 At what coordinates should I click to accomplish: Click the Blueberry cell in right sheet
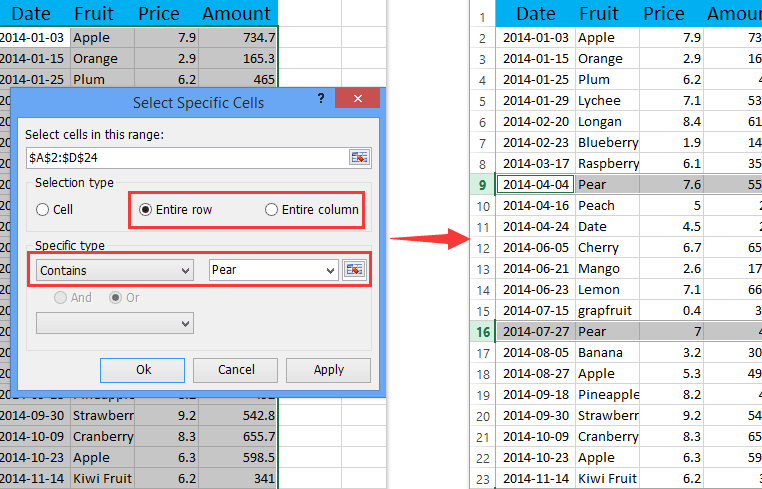point(607,142)
